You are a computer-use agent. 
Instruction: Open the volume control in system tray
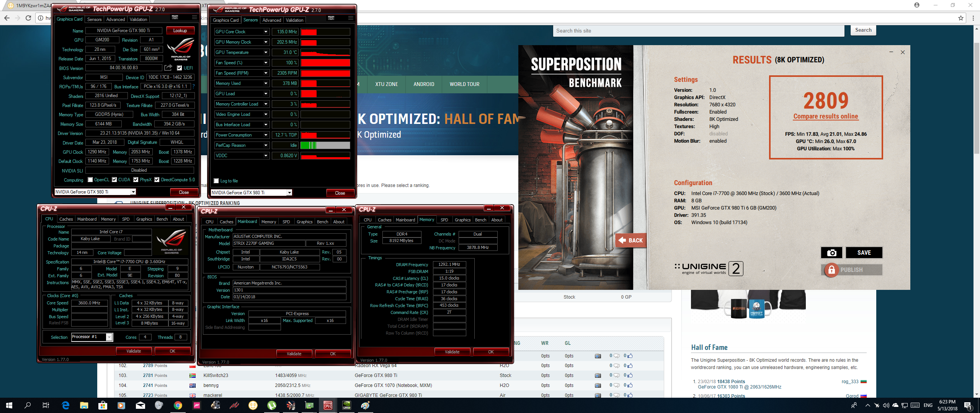[x=886, y=405]
